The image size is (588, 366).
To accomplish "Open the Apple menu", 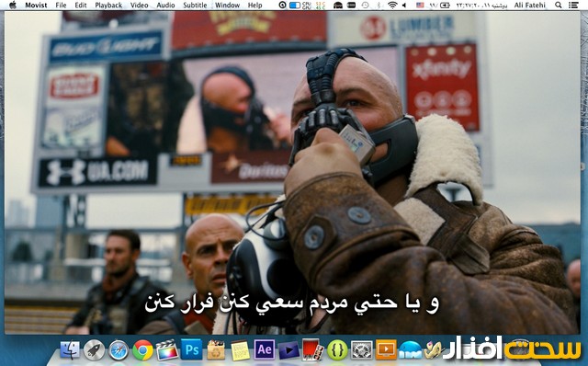I will 12,5.
